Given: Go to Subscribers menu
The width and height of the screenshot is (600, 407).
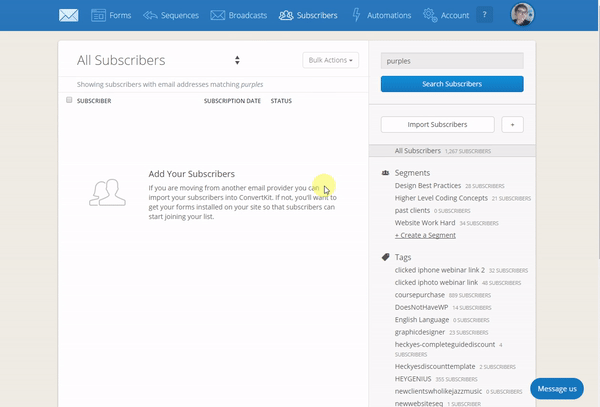Looking at the screenshot, I should [317, 15].
